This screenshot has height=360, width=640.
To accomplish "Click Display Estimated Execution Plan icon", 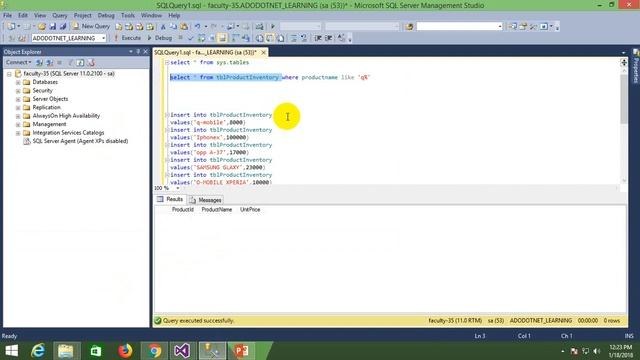I will pos(201,38).
